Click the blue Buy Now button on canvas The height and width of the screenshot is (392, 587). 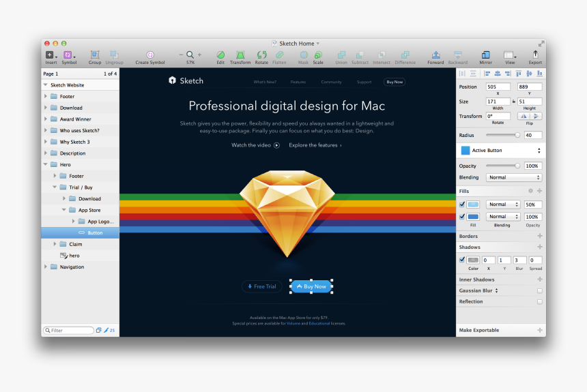coord(311,286)
